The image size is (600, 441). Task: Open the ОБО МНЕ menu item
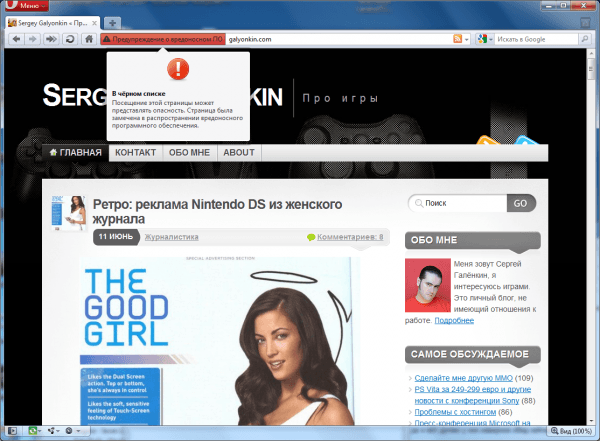point(189,153)
